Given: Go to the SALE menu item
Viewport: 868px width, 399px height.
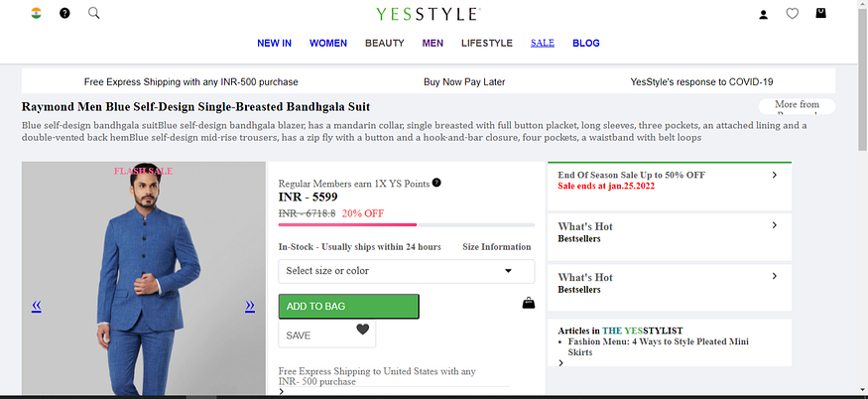Looking at the screenshot, I should point(543,43).
